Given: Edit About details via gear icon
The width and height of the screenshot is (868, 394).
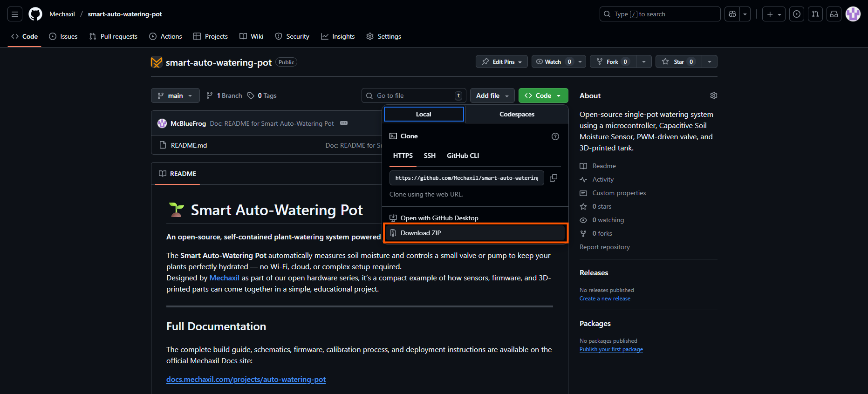Looking at the screenshot, I should tap(713, 95).
